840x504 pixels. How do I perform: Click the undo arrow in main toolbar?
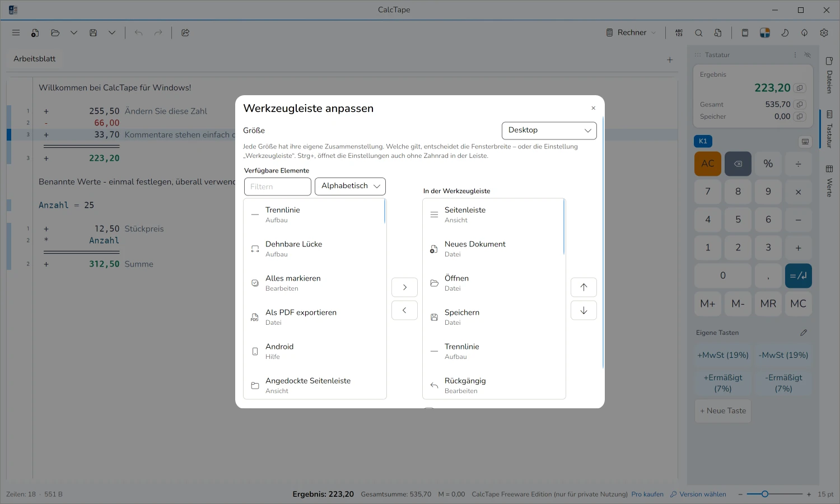point(138,32)
